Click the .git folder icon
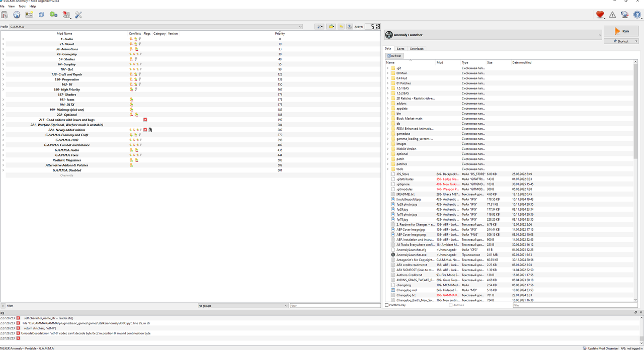This screenshot has height=350, width=644. point(392,68)
